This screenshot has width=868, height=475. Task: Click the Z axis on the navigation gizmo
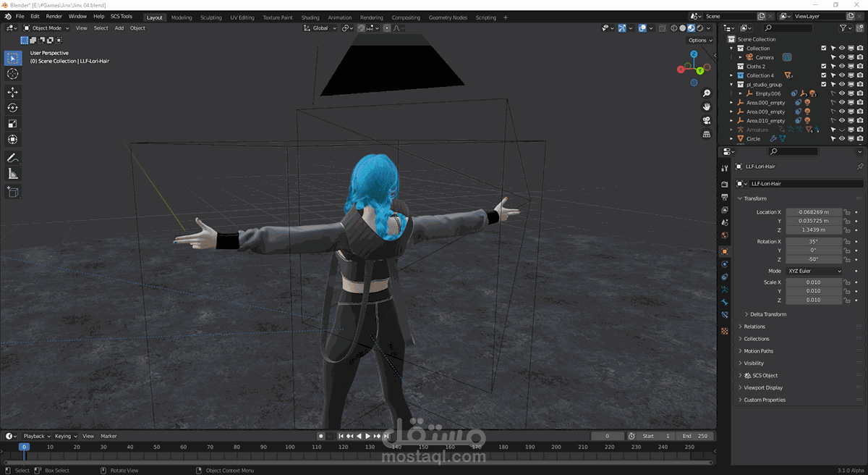[x=693, y=54]
